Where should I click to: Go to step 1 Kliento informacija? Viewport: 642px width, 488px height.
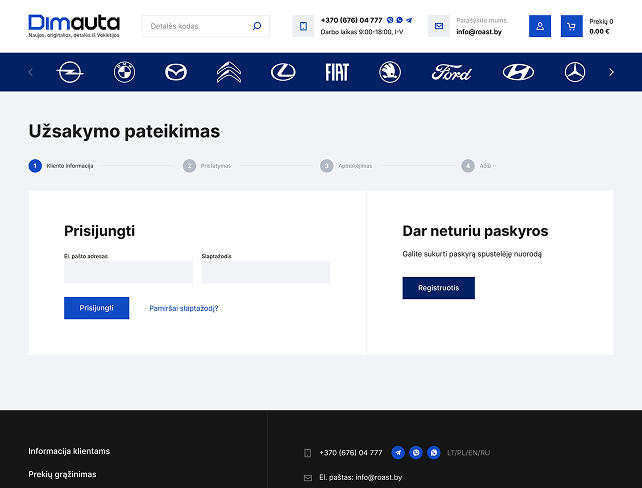click(61, 166)
